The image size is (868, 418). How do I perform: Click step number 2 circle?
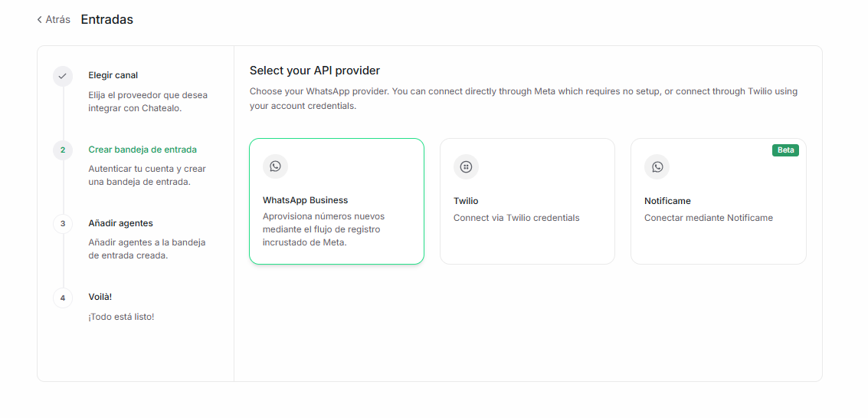(x=63, y=150)
